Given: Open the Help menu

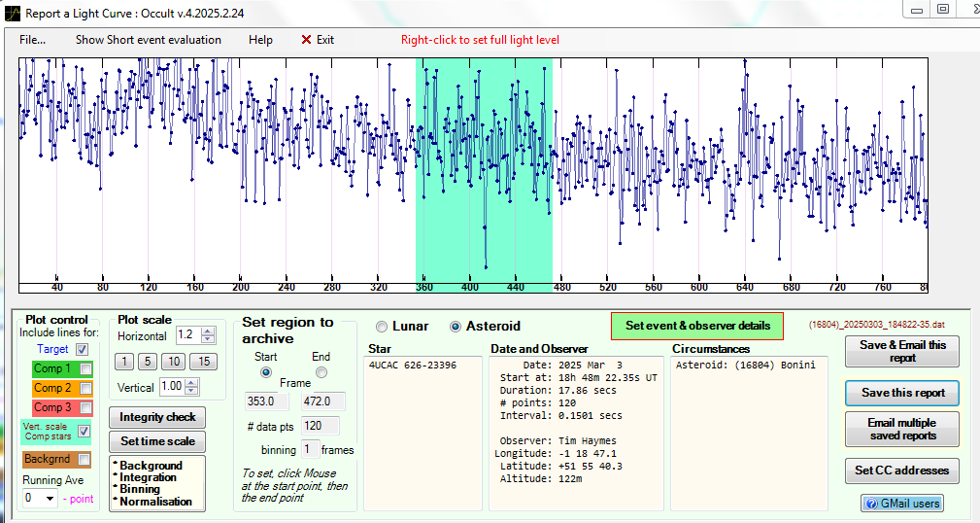Looking at the screenshot, I should [x=260, y=40].
